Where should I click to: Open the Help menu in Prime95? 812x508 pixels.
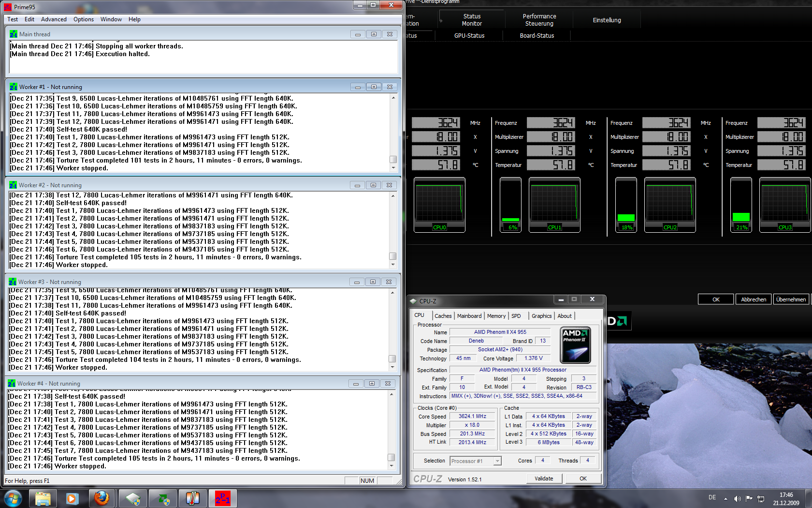click(x=134, y=19)
